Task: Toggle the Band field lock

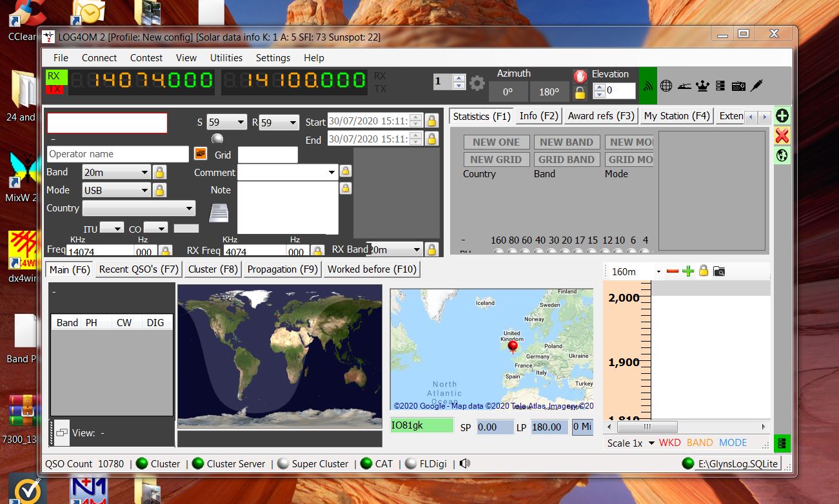Action: click(159, 172)
